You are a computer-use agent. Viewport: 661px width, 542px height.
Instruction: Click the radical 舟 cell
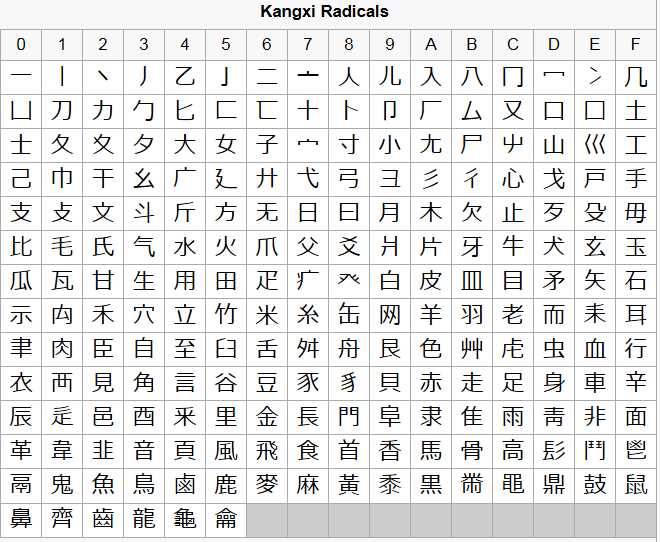tap(349, 349)
